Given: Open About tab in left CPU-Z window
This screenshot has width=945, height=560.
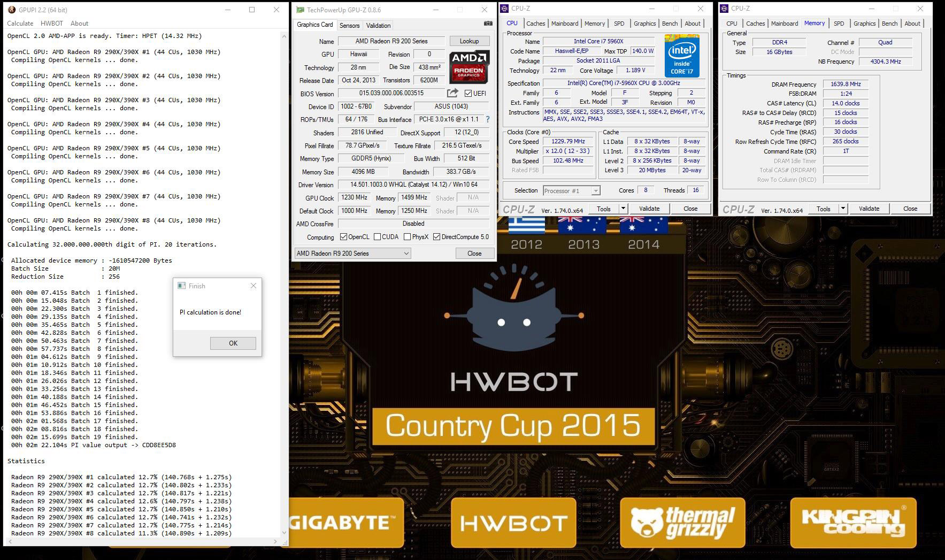Looking at the screenshot, I should coord(693,24).
